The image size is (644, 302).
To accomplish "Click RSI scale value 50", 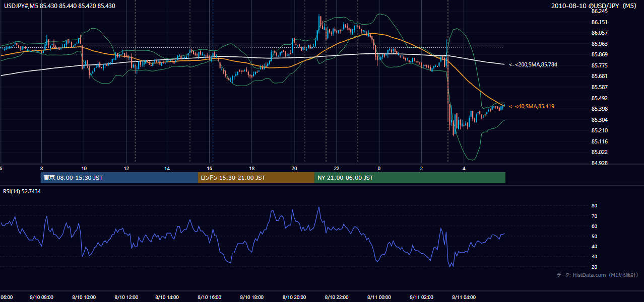I will pyautogui.click(x=594, y=236).
